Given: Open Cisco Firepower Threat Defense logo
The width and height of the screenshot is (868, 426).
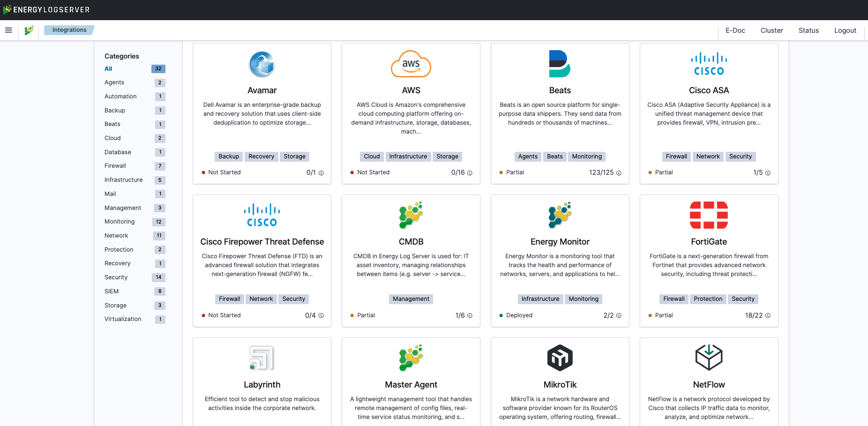Looking at the screenshot, I should point(262,215).
